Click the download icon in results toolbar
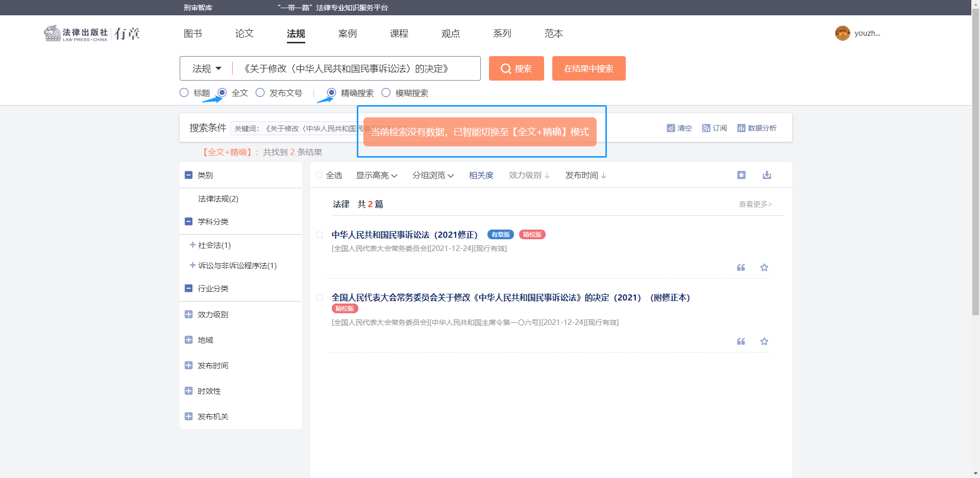The height and width of the screenshot is (478, 980). pyautogui.click(x=767, y=175)
